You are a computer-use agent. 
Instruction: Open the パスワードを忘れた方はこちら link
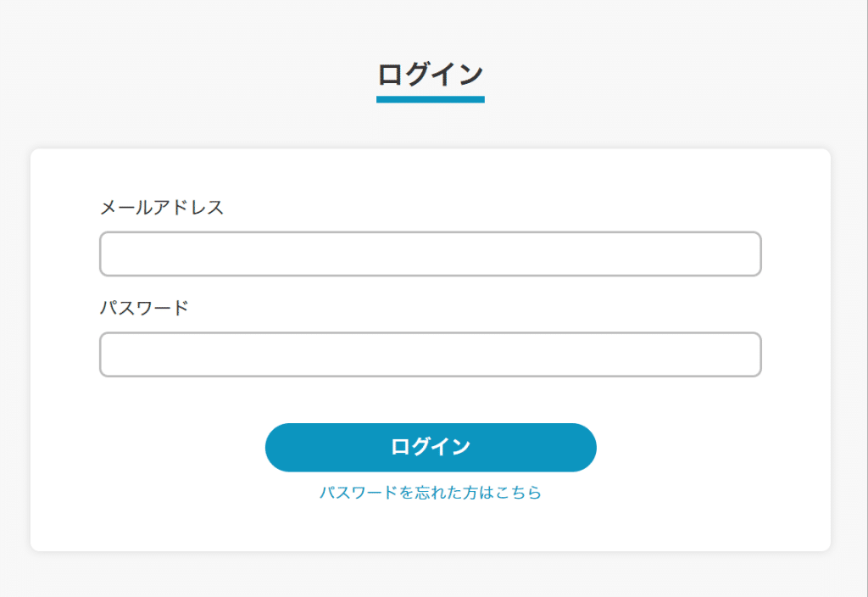tap(430, 493)
